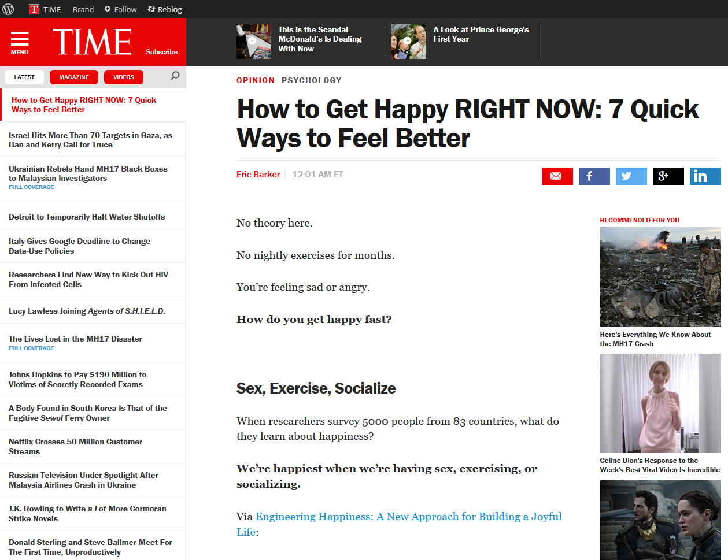Viewport: 728px width, 560px height.
Task: Click the sidebar search magnifier icon
Action: click(x=175, y=76)
